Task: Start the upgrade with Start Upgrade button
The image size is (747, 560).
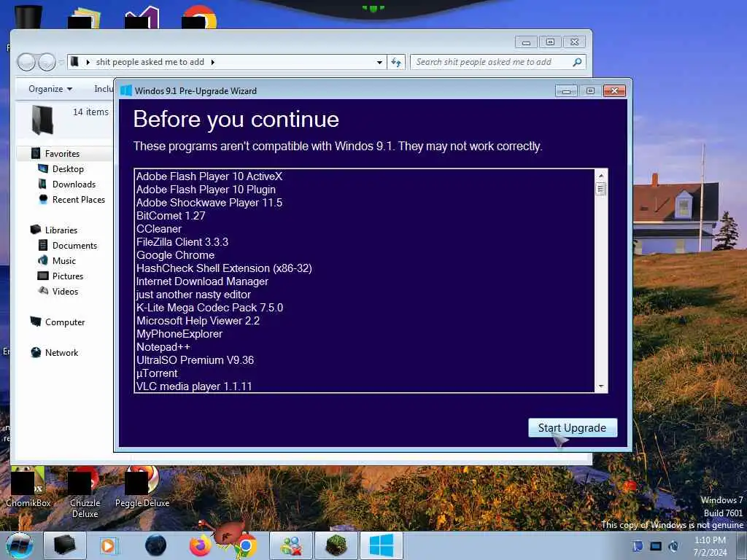Action: [573, 427]
